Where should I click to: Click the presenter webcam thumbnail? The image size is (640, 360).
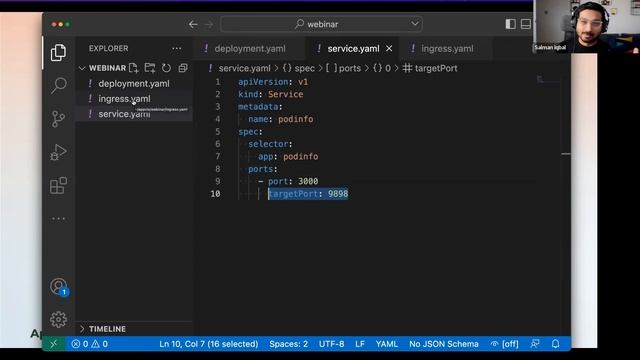tap(586, 27)
